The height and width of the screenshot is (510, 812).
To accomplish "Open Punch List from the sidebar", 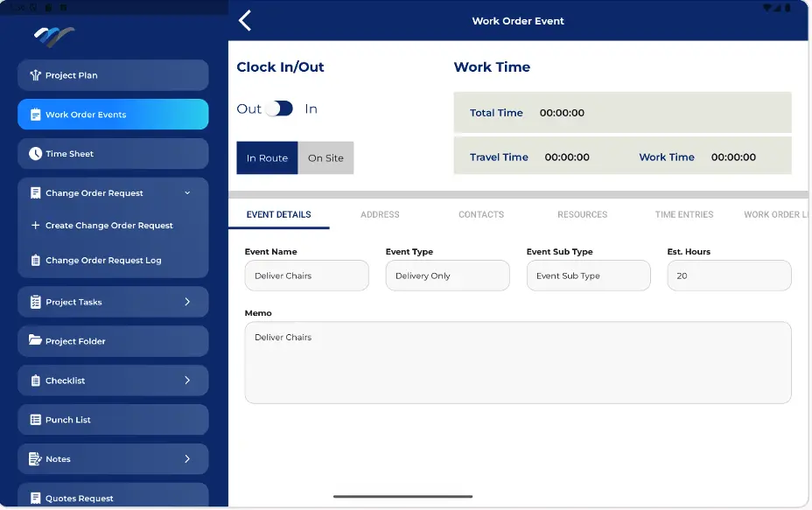I will (113, 420).
